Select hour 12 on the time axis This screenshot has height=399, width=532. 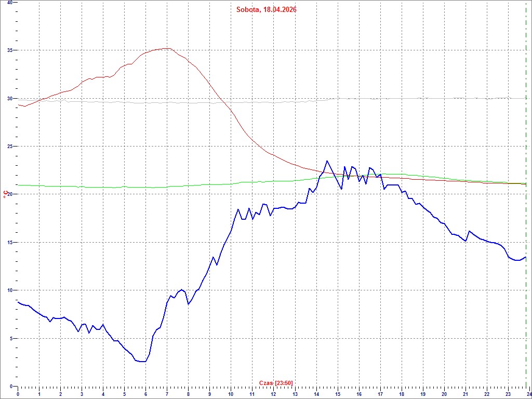pos(274,394)
